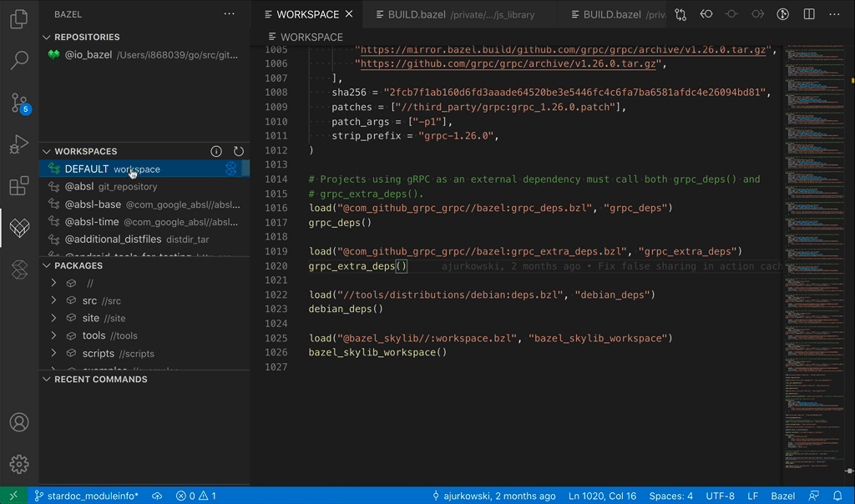855x504 pixels.
Task: Open the Explorer view in activity bar
Action: (19, 18)
